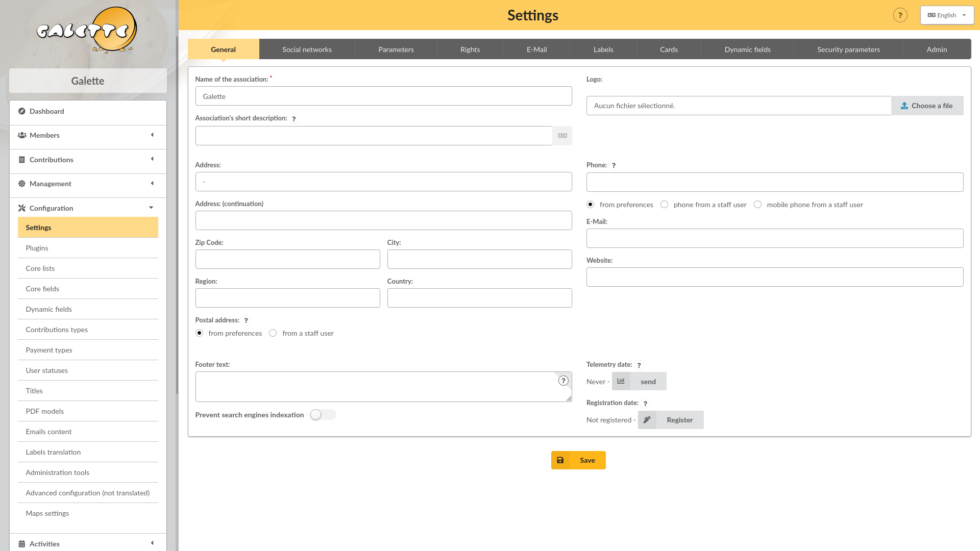Expand the Activities menu arrow
The width and height of the screenshot is (980, 551).
click(152, 543)
